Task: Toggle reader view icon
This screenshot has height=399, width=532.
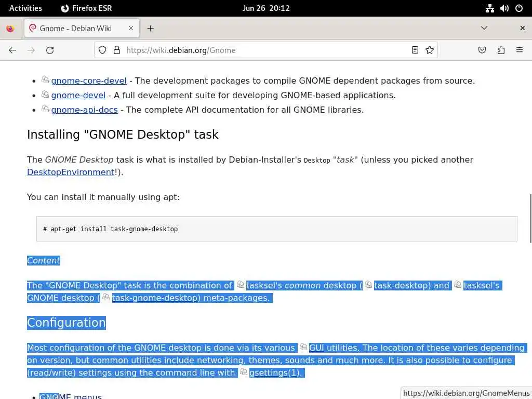Action: (415, 50)
